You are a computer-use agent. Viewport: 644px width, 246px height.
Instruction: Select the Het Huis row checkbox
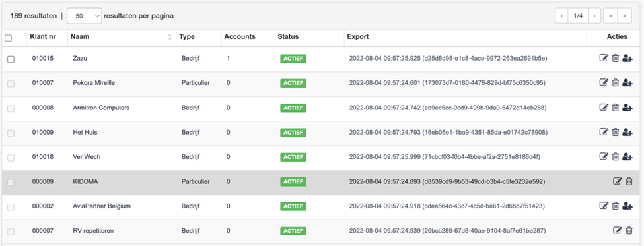(x=11, y=133)
